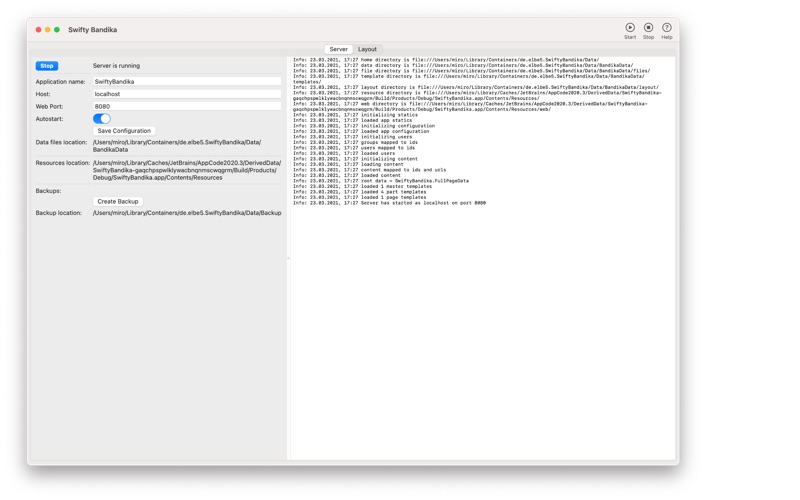Click the log line 'Server has started'
The image size is (800, 500).
pos(389,203)
